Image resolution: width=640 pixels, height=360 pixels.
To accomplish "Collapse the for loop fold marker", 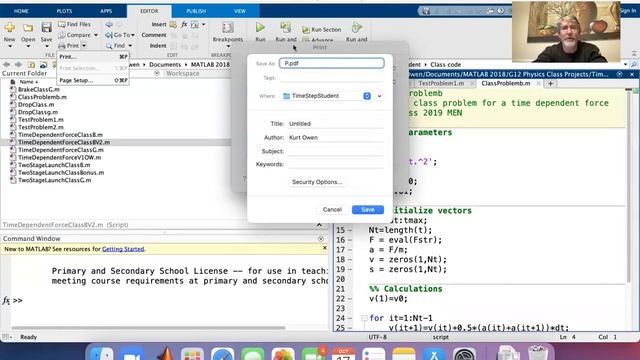I will pyautogui.click(x=364, y=318).
